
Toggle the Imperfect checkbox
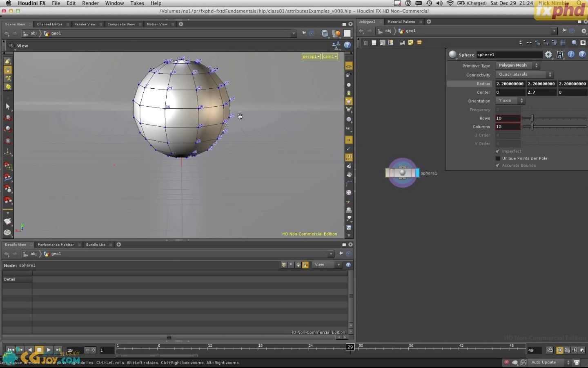pos(498,151)
